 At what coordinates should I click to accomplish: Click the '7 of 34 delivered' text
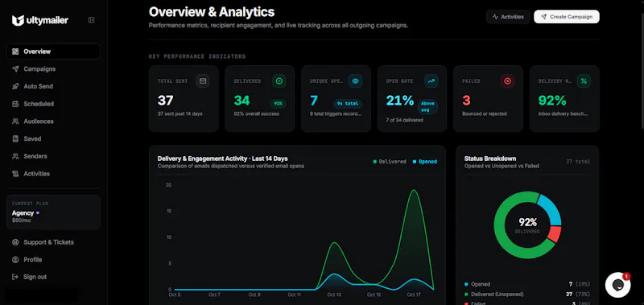[x=405, y=120]
